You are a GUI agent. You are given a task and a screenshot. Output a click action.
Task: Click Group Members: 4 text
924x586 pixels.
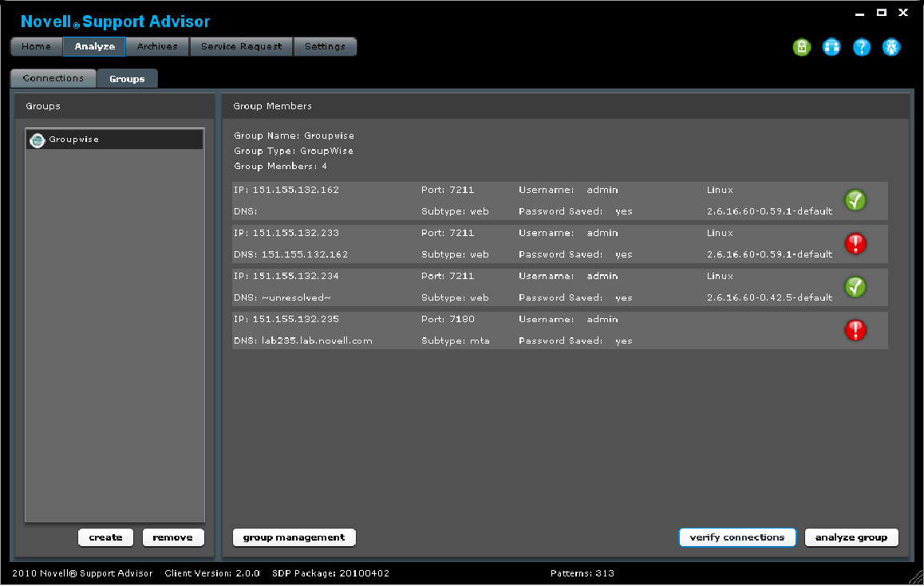coord(281,167)
